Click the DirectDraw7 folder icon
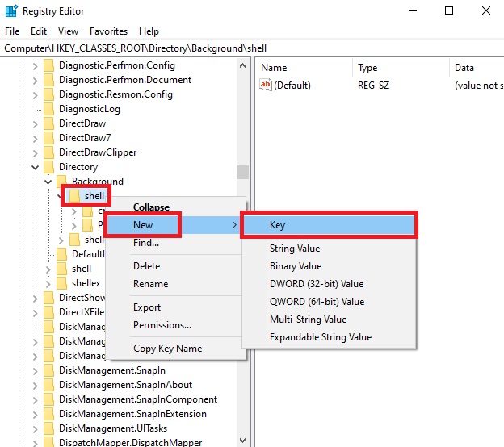 (x=49, y=138)
